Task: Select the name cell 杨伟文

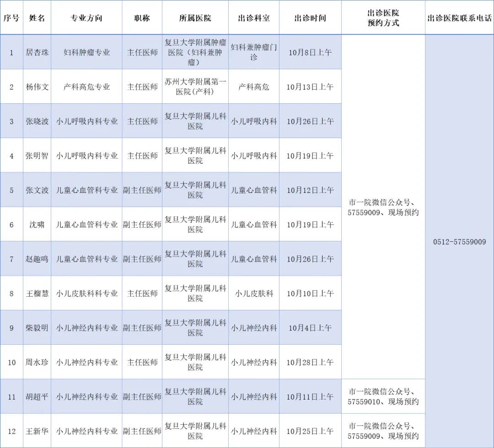Action: click(x=37, y=87)
